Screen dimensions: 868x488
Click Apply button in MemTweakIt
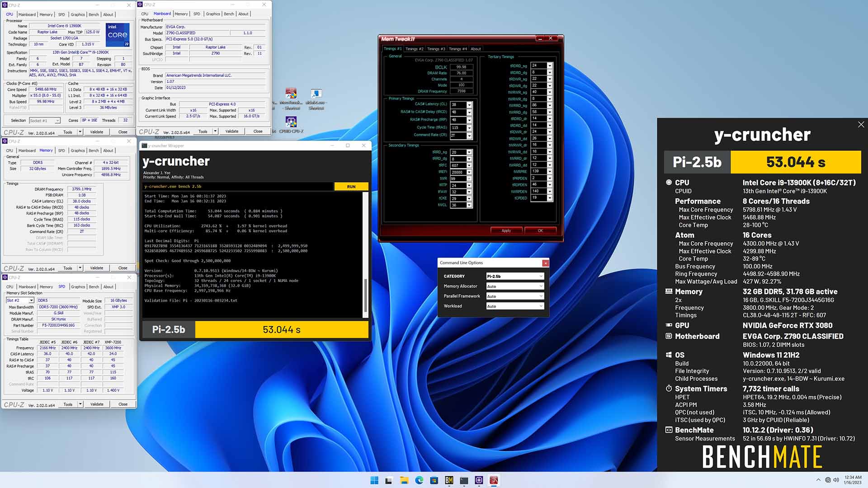coord(506,230)
